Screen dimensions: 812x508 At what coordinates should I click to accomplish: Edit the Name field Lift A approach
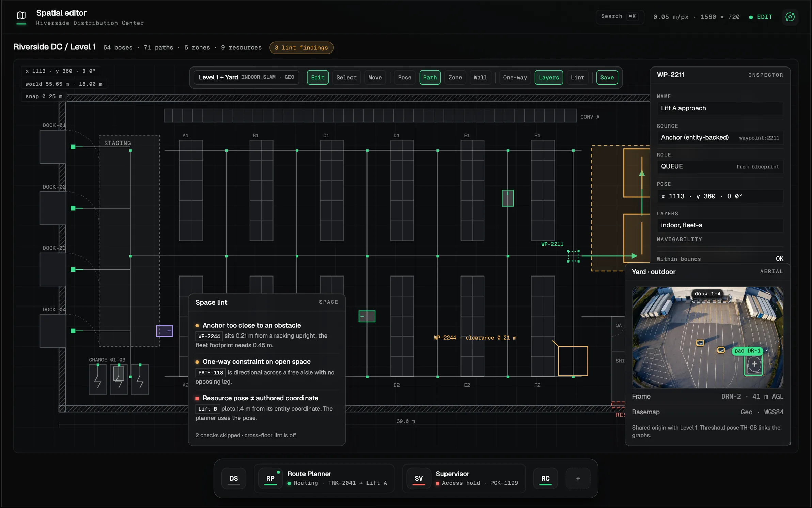point(720,108)
